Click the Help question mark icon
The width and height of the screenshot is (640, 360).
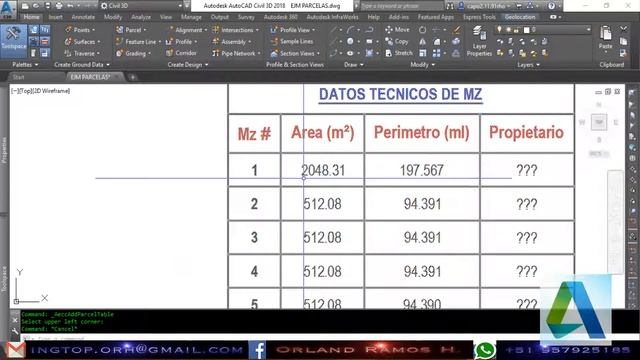coord(551,6)
